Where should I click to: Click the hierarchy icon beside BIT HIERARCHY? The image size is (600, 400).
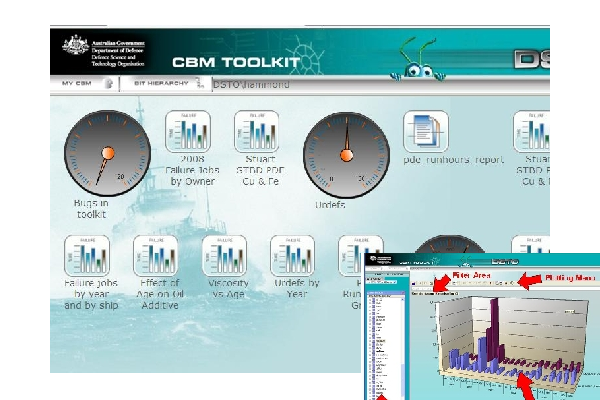click(x=199, y=83)
